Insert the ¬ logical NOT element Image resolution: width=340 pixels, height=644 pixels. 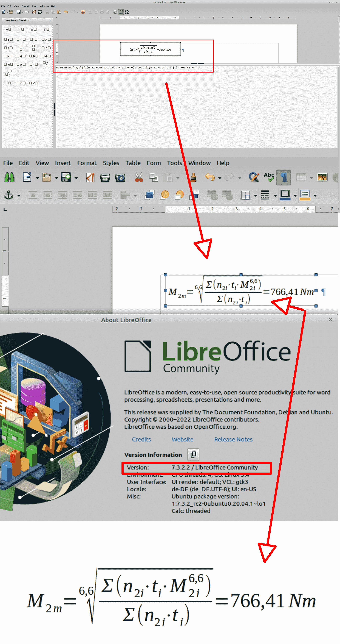pyautogui.click(x=8, y=83)
